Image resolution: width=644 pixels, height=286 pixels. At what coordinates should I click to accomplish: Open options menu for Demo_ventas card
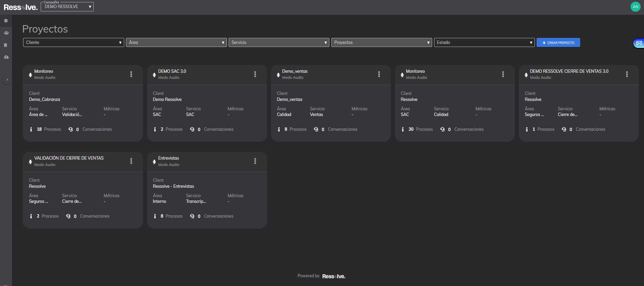click(x=379, y=74)
